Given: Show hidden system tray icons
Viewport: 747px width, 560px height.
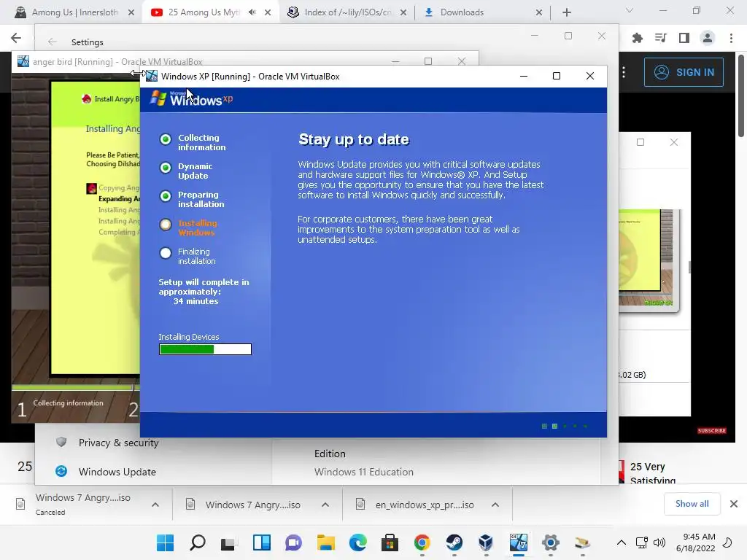Looking at the screenshot, I should (622, 542).
